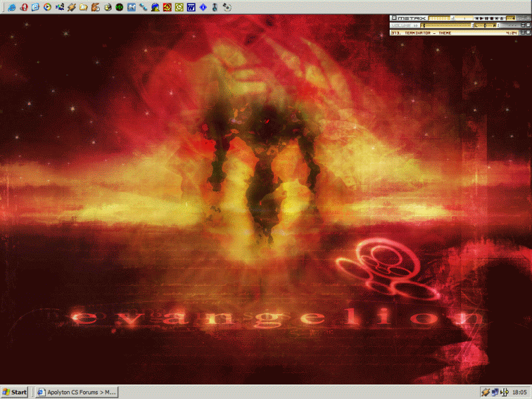The image size is (532, 399).
Task: Click the system tray clock showing 18:05
Action: (519, 392)
